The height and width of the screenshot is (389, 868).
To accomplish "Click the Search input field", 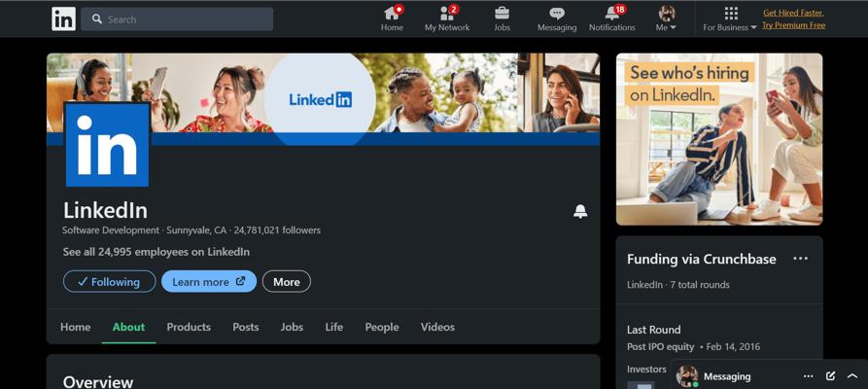I will [x=177, y=18].
